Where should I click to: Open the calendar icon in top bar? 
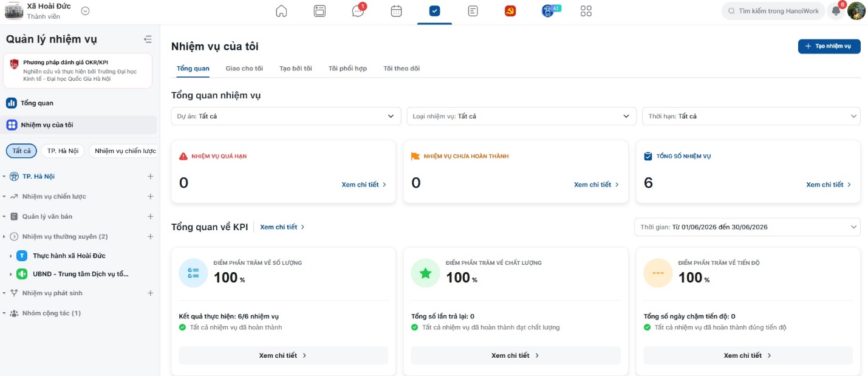[396, 11]
